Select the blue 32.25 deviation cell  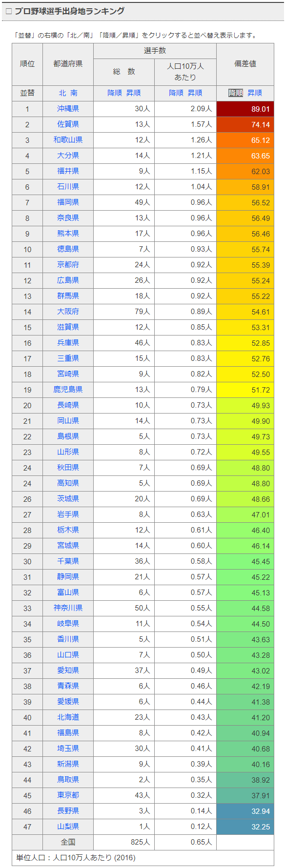coord(245,827)
